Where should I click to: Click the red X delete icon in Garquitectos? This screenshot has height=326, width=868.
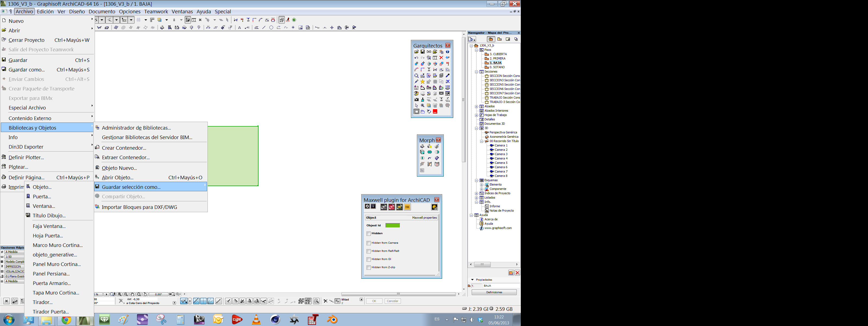441,58
